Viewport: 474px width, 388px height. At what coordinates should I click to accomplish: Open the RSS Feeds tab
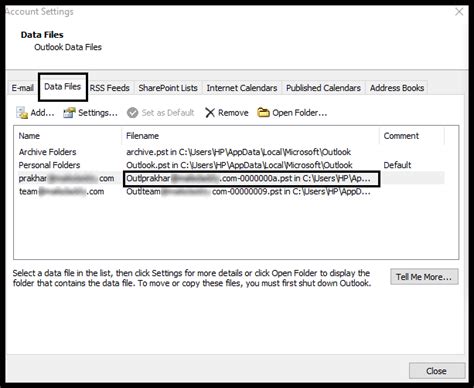point(110,88)
